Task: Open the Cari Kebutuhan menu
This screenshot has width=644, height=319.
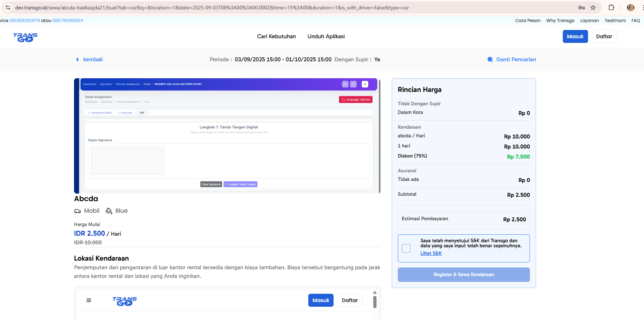Action: pos(277,36)
